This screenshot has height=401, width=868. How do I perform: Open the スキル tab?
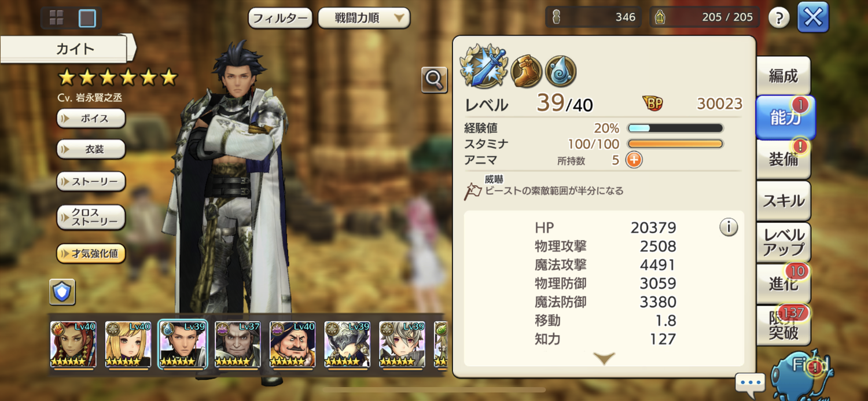pos(783,201)
